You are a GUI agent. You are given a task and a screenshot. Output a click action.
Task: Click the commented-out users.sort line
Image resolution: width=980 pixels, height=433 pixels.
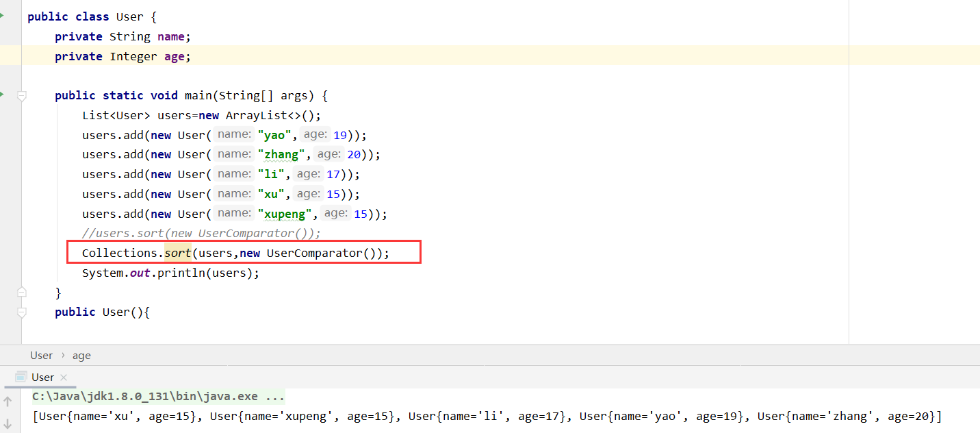coord(201,233)
